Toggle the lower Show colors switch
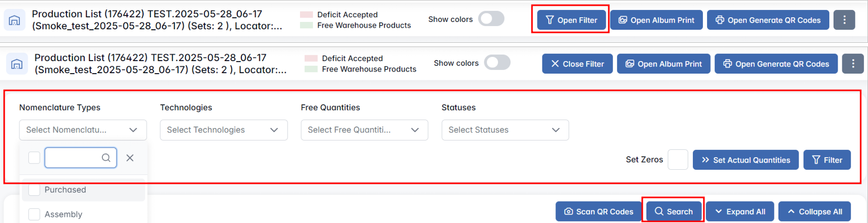Screen dimensions: 868x223 coord(497,63)
